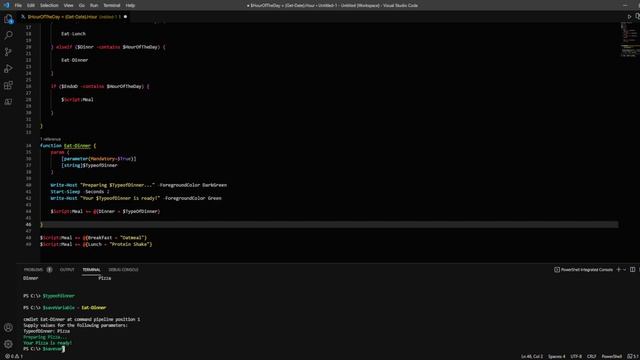Change language mode from PowerShell
640x360 pixels.
611,356
